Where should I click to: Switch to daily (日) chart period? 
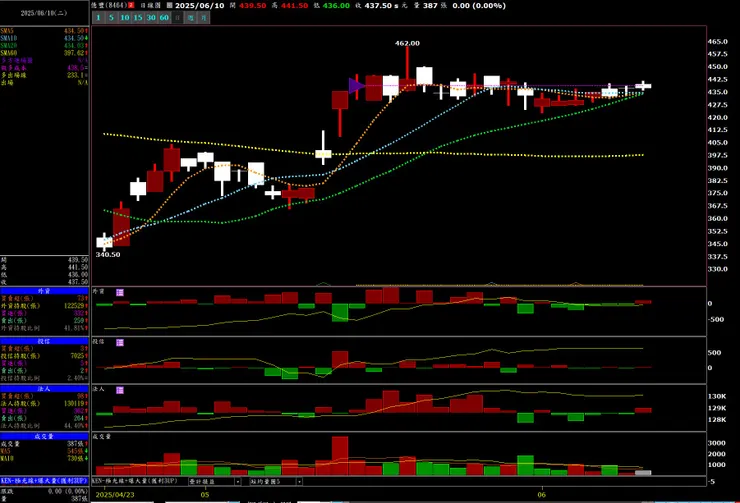177,17
